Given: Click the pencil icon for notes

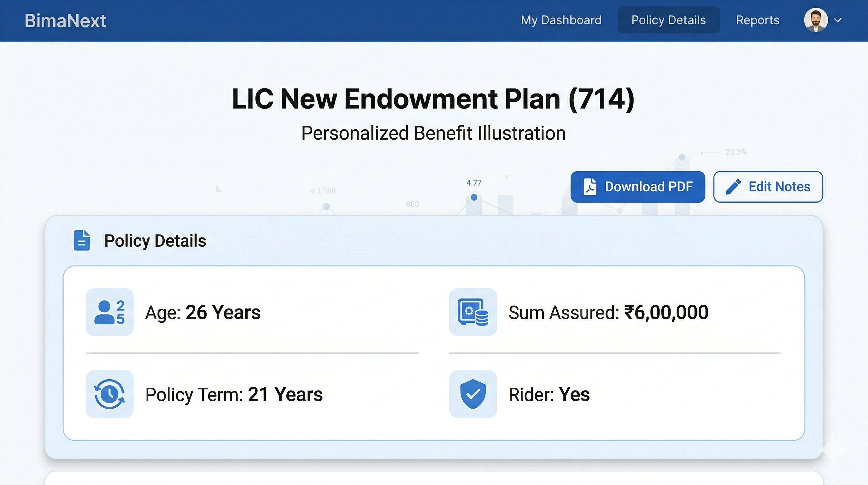Looking at the screenshot, I should (733, 187).
